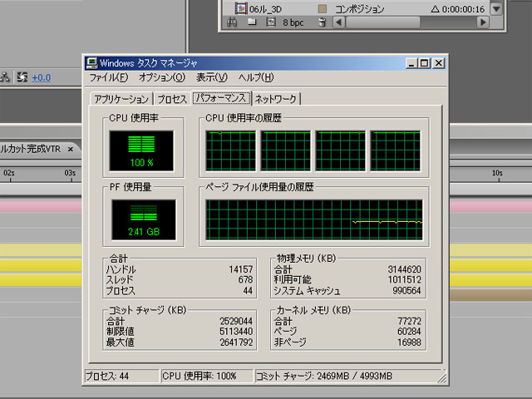Click the project panel scroll right arrow
532x399 pixels.
[483, 22]
